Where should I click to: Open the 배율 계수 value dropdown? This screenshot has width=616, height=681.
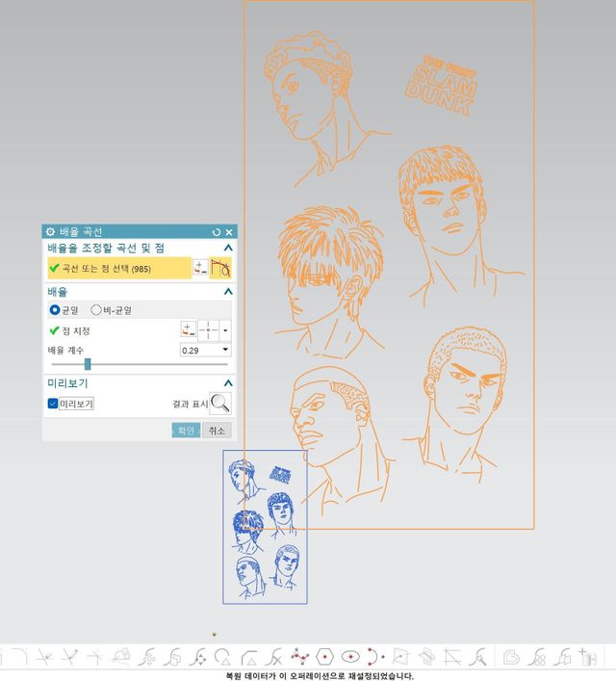(x=226, y=350)
